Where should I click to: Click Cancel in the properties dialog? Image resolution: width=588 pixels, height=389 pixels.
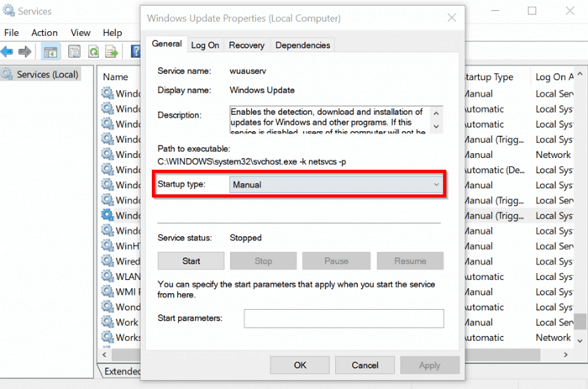[365, 365]
